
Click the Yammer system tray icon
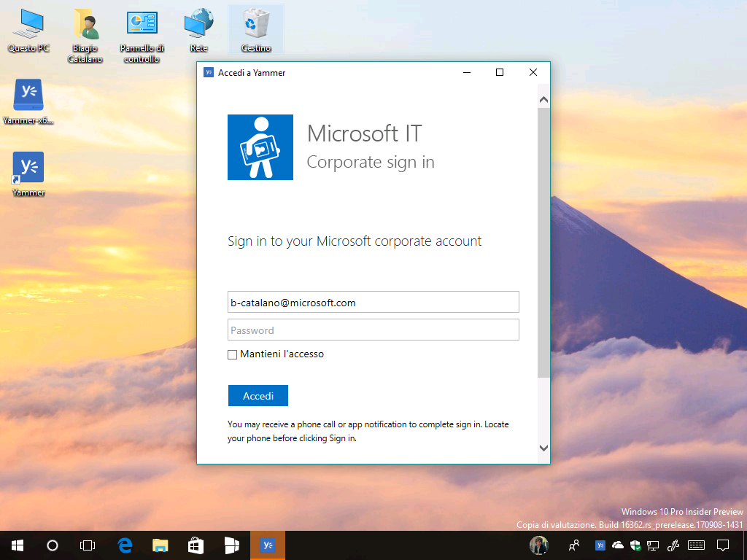click(600, 545)
